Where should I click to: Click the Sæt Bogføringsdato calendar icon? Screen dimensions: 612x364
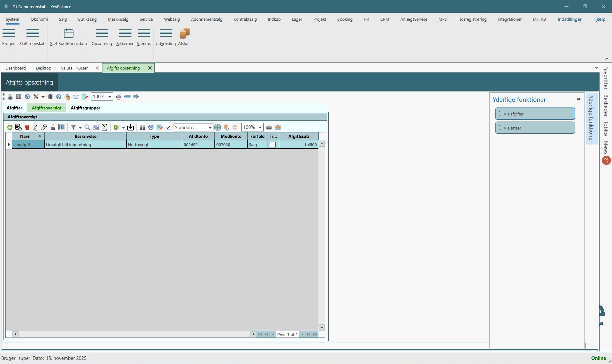click(x=69, y=33)
